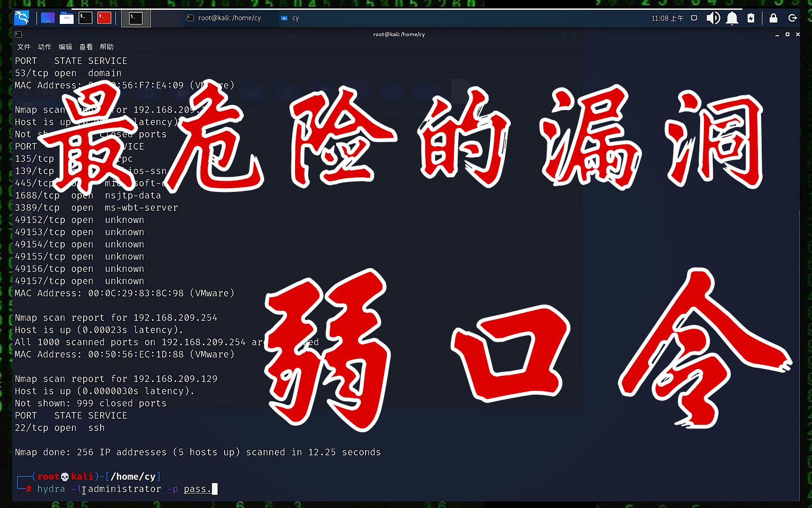812x508 pixels.
Task: Minimize the terminal window
Action: [x=777, y=34]
